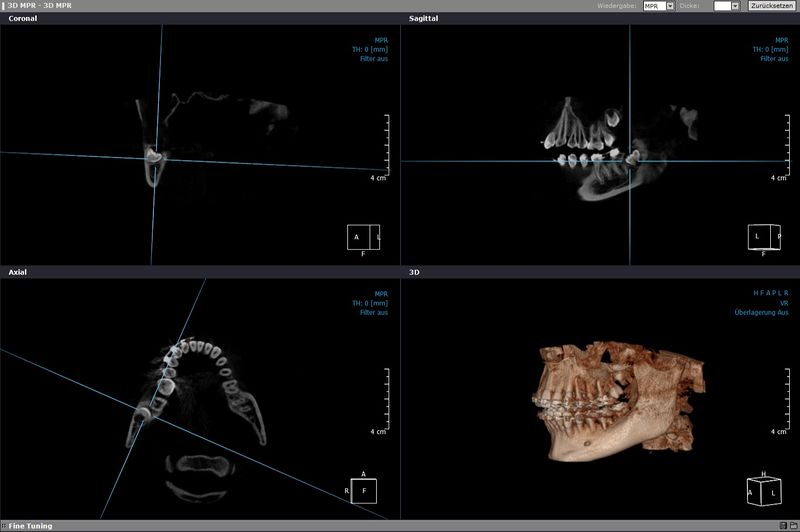This screenshot has height=532, width=800.
Task: Click 'MPR' label in the Axial view
Action: click(381, 294)
